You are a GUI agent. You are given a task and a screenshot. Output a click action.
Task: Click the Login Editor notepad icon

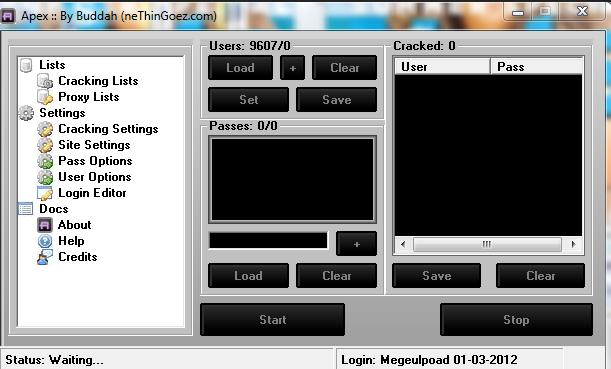(x=45, y=193)
